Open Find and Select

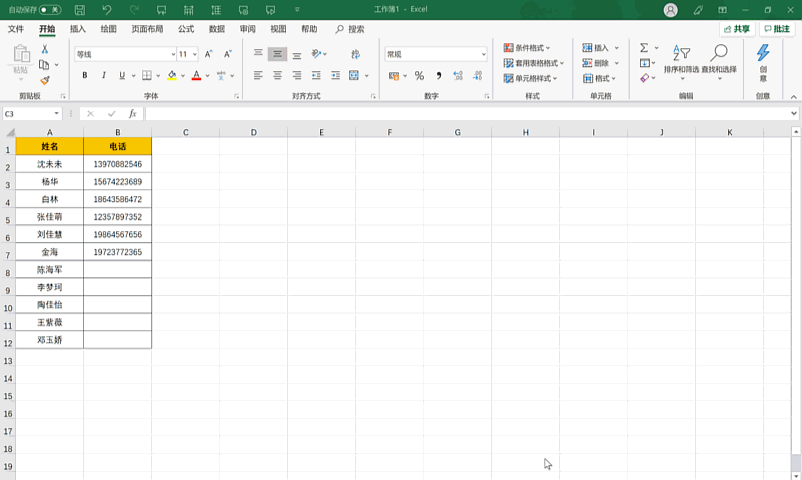pyautogui.click(x=719, y=60)
